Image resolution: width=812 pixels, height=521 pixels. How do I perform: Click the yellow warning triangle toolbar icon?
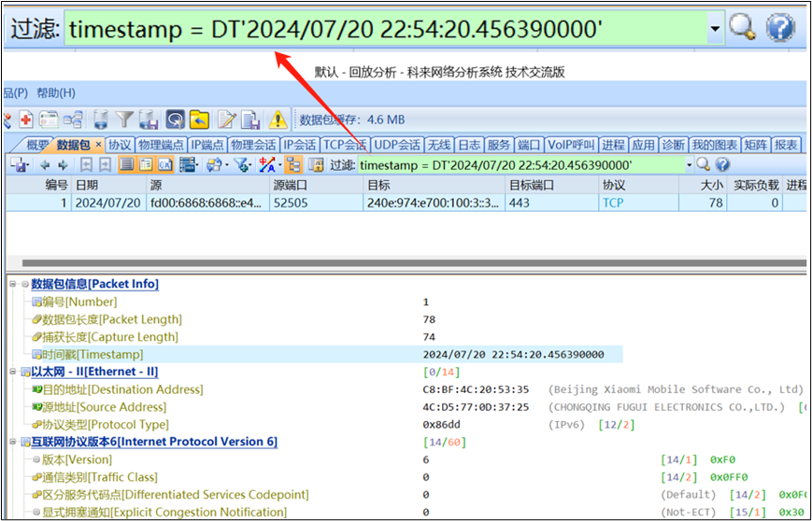(278, 120)
